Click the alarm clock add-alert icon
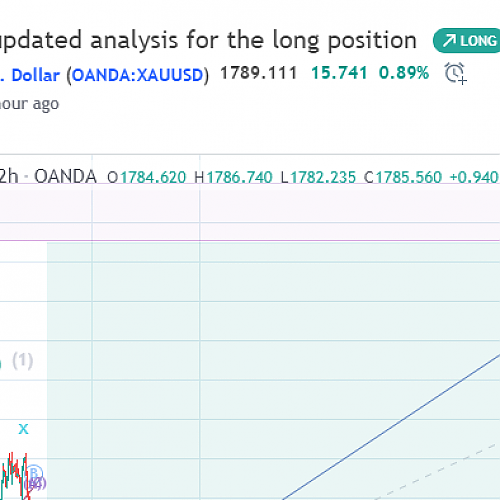The width and height of the screenshot is (500, 500). [x=455, y=73]
